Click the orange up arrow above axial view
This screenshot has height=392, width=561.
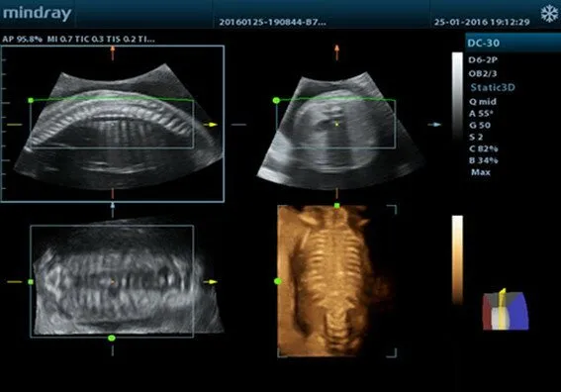pos(336,52)
